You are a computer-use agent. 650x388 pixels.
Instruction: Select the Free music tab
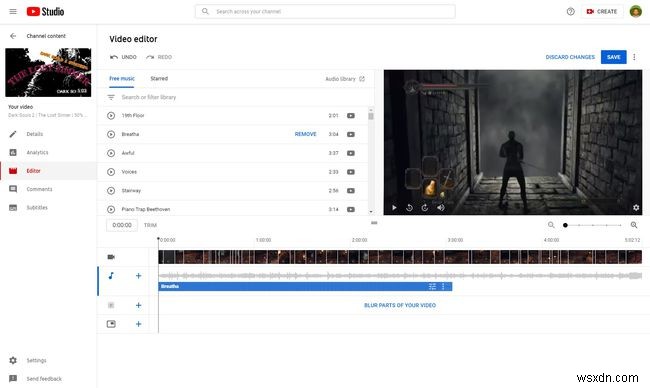coord(122,78)
